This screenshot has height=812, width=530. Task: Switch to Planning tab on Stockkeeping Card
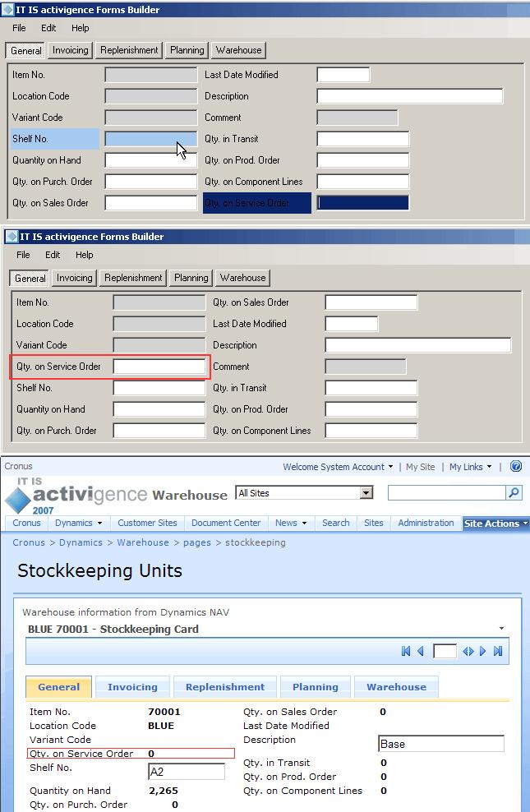coord(316,687)
